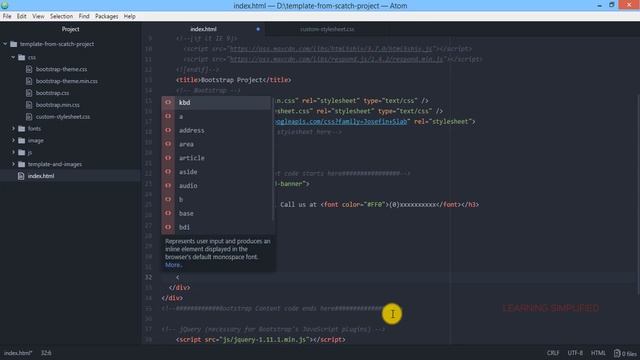The height and width of the screenshot is (360, 640).
Task: Click the file icon beside bootstrap.css
Action: click(x=29, y=93)
